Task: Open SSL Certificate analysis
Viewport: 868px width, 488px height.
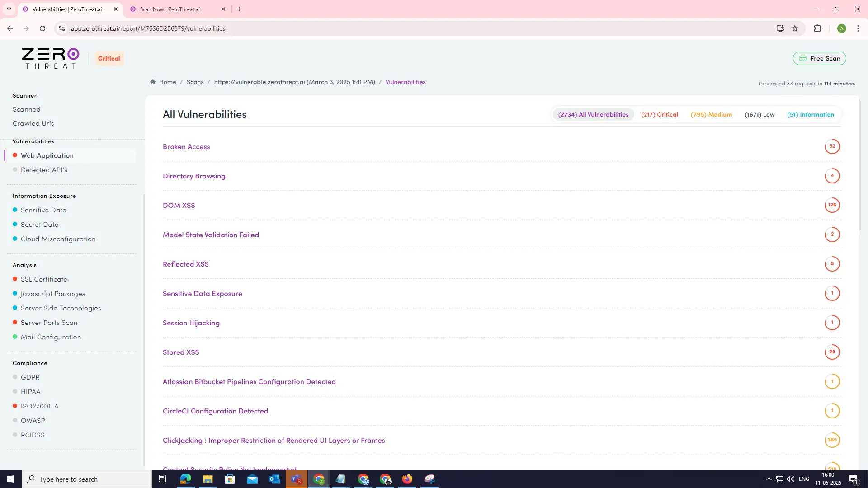Action: pyautogui.click(x=44, y=279)
